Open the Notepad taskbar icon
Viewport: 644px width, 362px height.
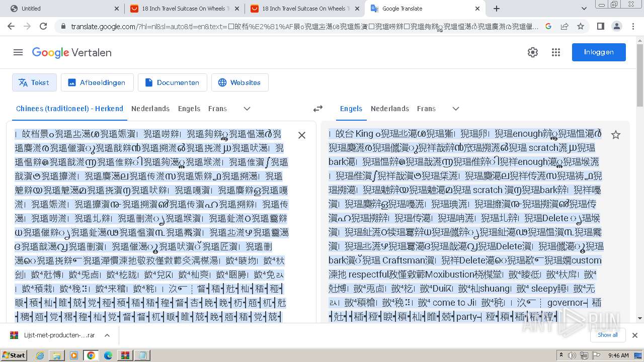(x=142, y=355)
